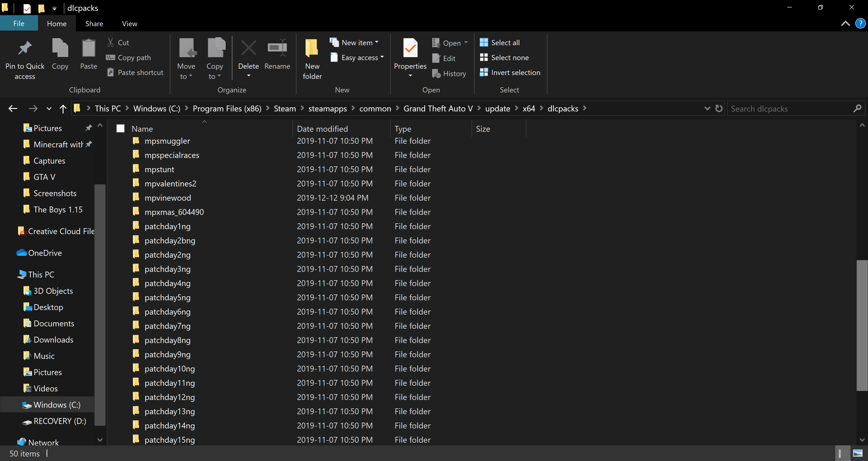Screen dimensions: 868x461
Task: Open RECOVERY (D:) drive
Action: point(54,421)
